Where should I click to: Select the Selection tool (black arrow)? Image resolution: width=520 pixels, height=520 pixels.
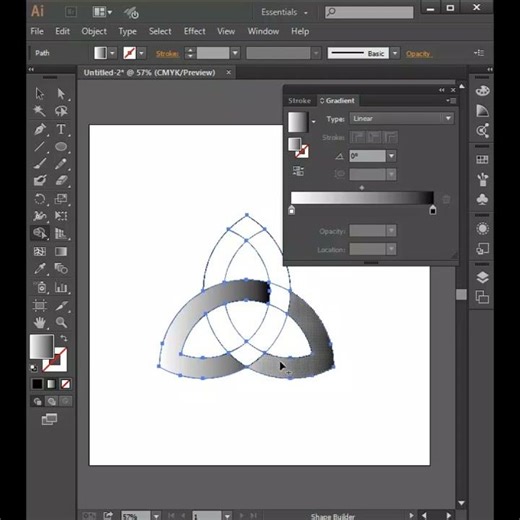pyautogui.click(x=40, y=94)
